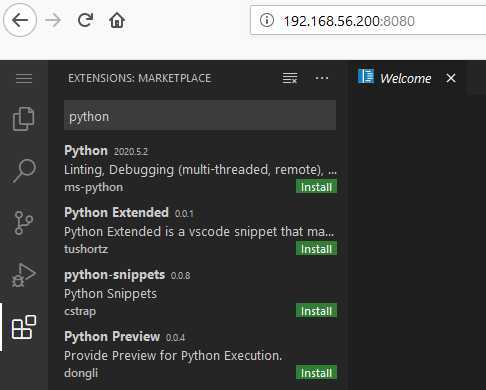This screenshot has height=390, width=486.
Task: Open the browser home page icon
Action: tap(117, 20)
